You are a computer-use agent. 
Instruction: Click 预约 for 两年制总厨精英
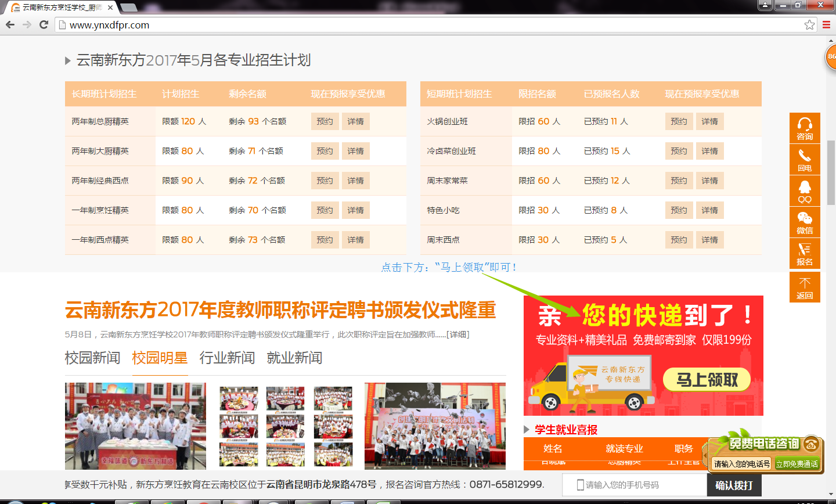[x=325, y=121]
